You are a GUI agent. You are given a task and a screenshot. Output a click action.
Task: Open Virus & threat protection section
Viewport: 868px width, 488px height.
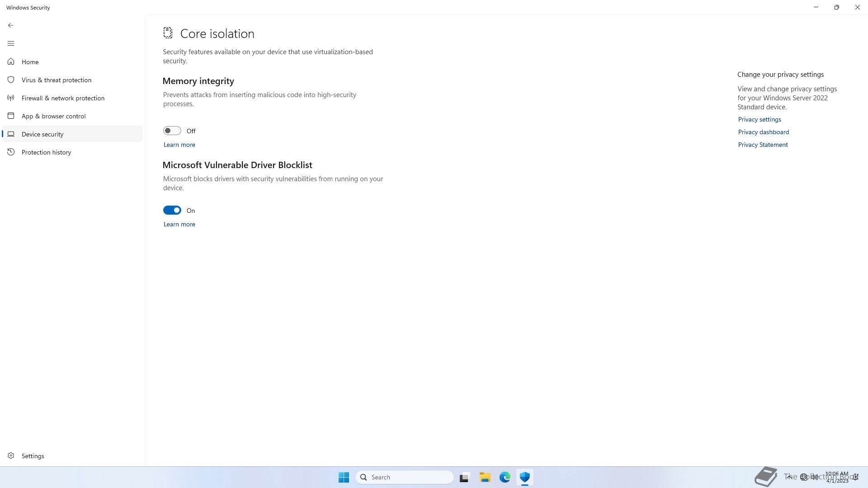pyautogui.click(x=72, y=80)
